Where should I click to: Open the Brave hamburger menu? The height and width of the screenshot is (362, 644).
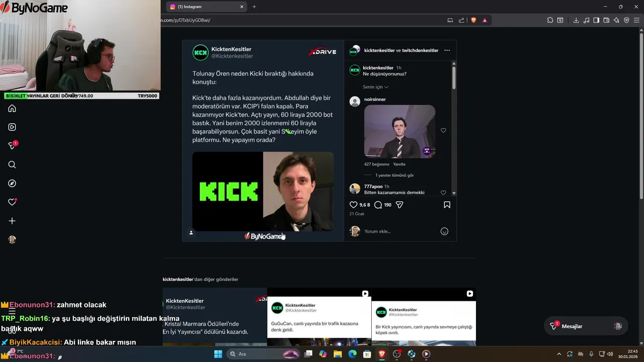coord(637,20)
